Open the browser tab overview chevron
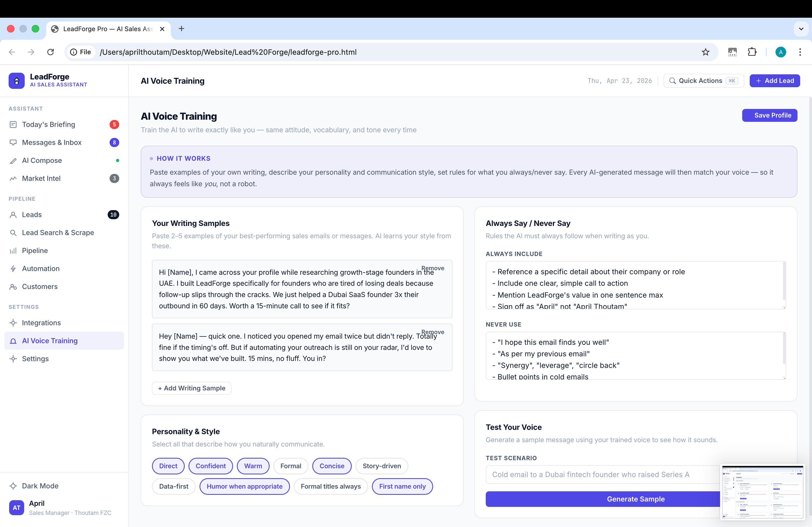The height and width of the screenshot is (527, 812). pos(800,29)
